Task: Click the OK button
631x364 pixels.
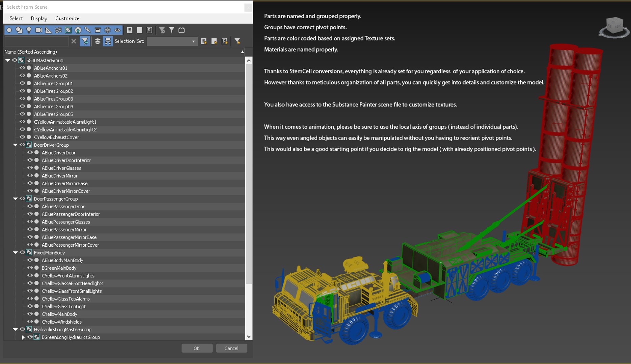Action: [197, 348]
